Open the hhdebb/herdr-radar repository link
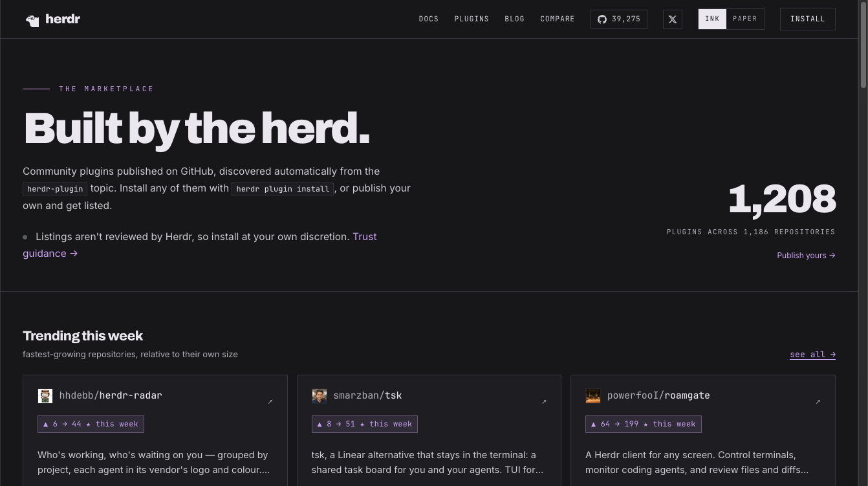 click(111, 395)
